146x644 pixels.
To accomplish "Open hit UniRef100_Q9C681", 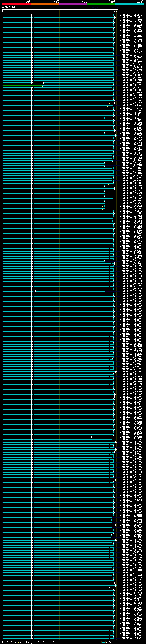I will click(131, 15).
